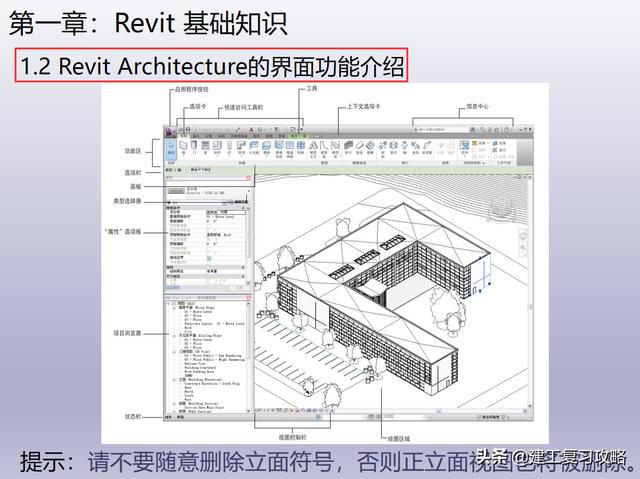Select the 房间 (Room) tool

tap(464, 149)
